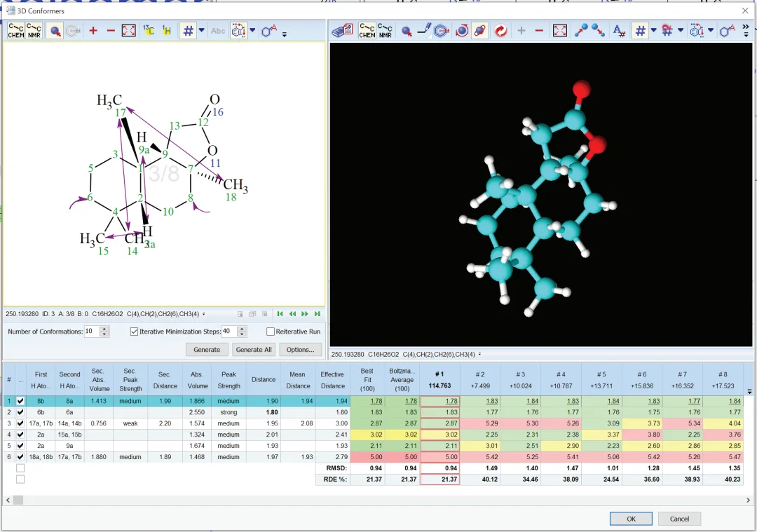Screen dimensions: 757x532
Task: Uncheck row 5 checkbox for 2a/9a
Action: (20, 446)
